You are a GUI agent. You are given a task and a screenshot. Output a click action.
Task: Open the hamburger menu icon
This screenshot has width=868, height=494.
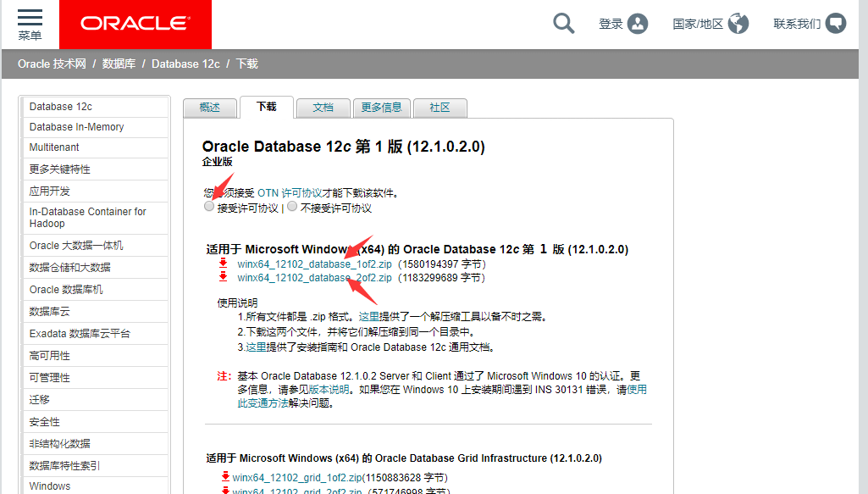30,18
